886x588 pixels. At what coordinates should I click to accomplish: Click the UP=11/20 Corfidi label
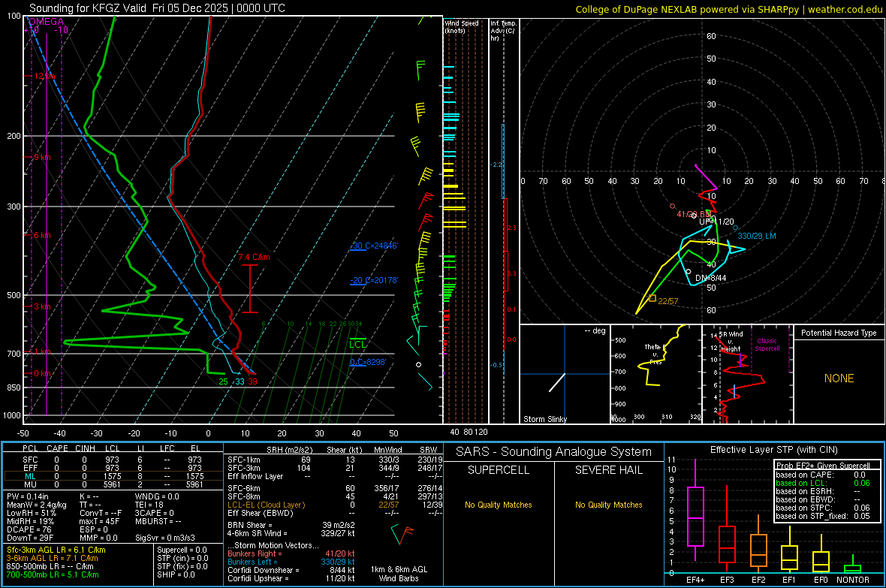point(716,222)
